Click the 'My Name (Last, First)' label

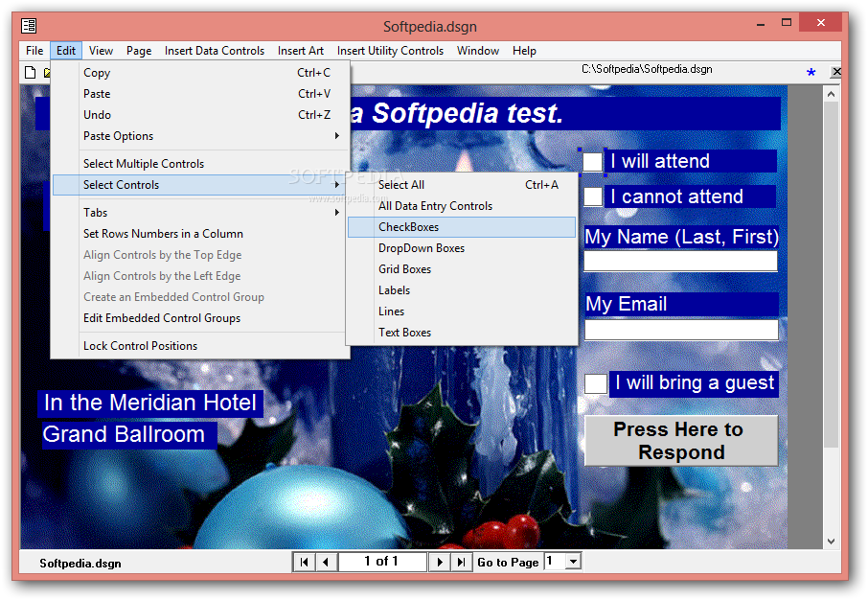click(681, 237)
